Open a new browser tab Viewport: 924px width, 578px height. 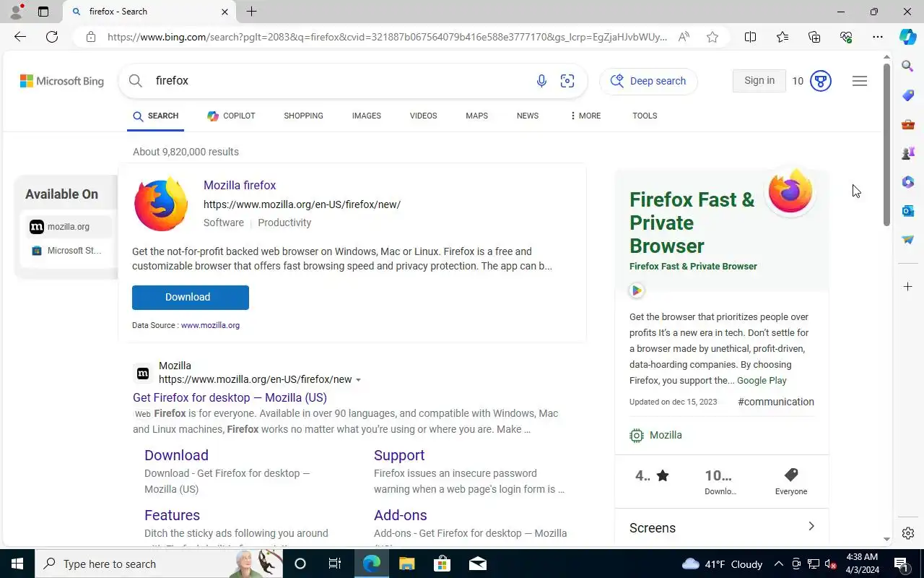click(251, 12)
